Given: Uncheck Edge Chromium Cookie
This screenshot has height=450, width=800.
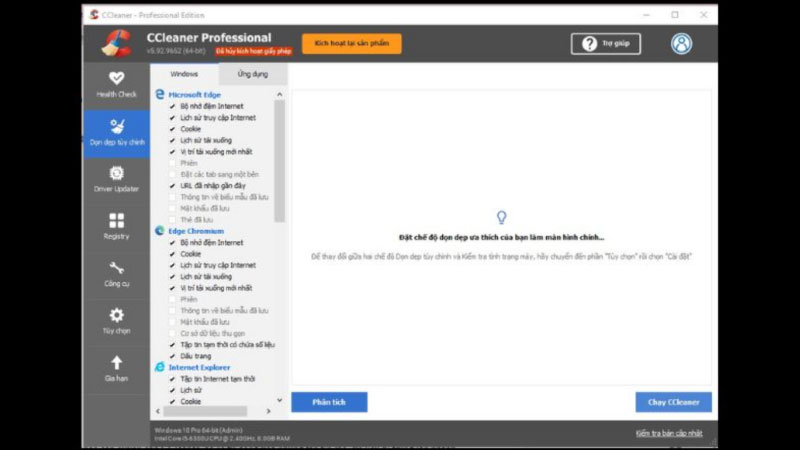Looking at the screenshot, I should coord(172,254).
